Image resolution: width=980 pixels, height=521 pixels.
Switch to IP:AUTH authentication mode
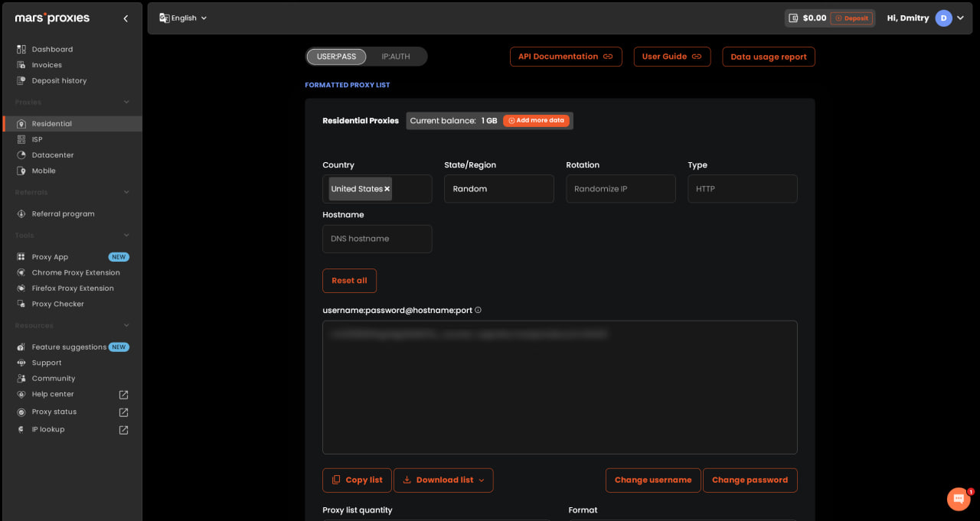click(396, 57)
